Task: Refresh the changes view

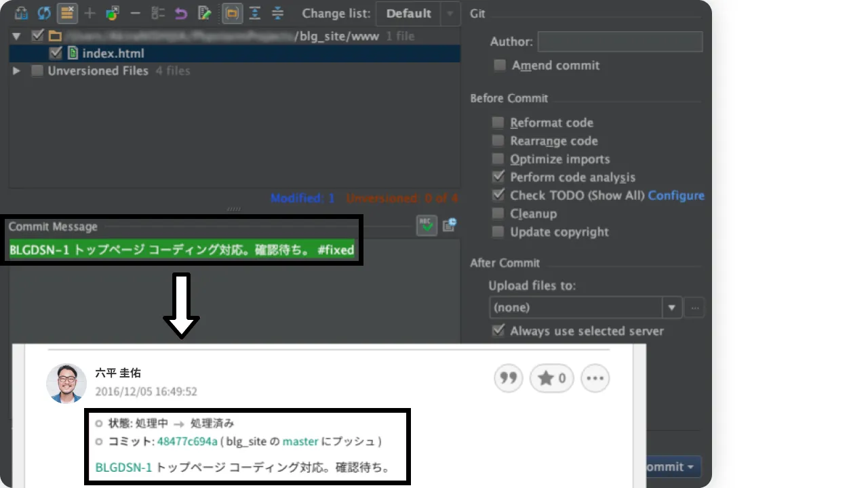Action: [44, 13]
